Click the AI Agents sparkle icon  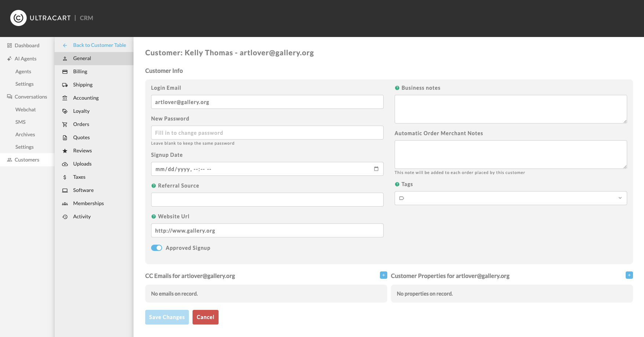(10, 59)
